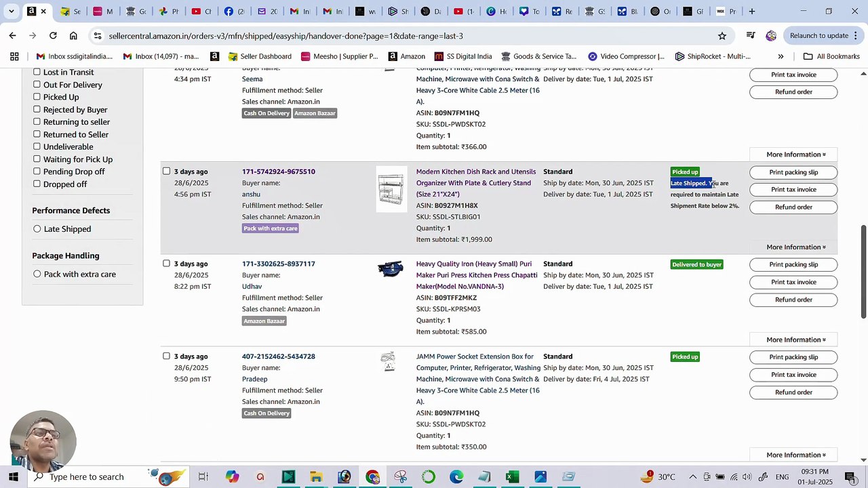Image resolution: width=868 pixels, height=488 pixels.
Task: Select order 171-3302625-8937117 checkbox
Action: click(166, 263)
